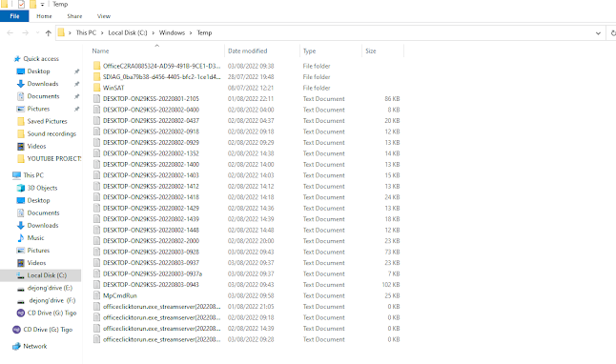This screenshot has width=616, height=364.
Task: Open pinned Downloads under Quick access
Action: [43, 84]
